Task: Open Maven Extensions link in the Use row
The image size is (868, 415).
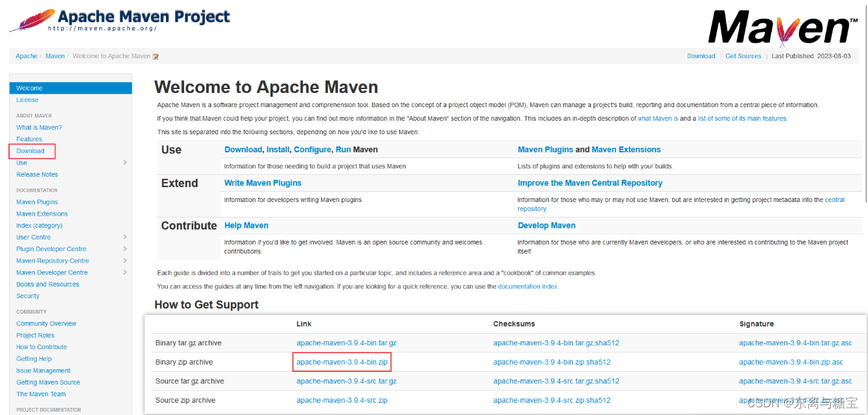Action: 626,150
